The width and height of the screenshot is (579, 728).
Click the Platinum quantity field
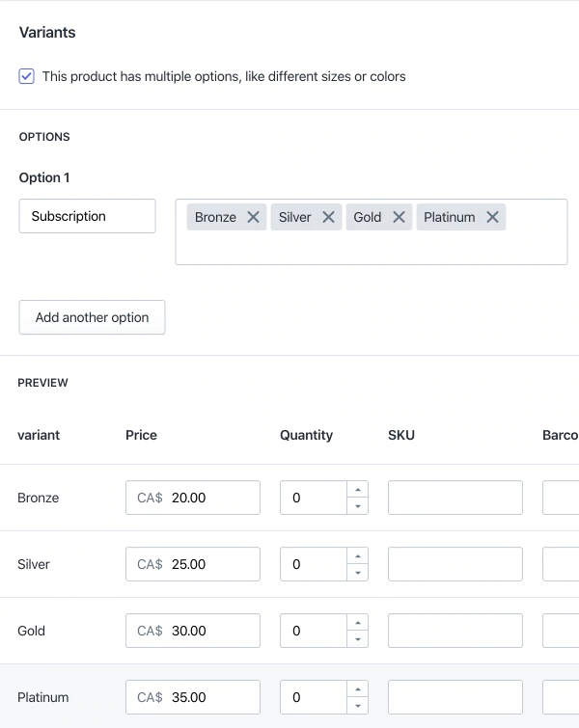314,697
